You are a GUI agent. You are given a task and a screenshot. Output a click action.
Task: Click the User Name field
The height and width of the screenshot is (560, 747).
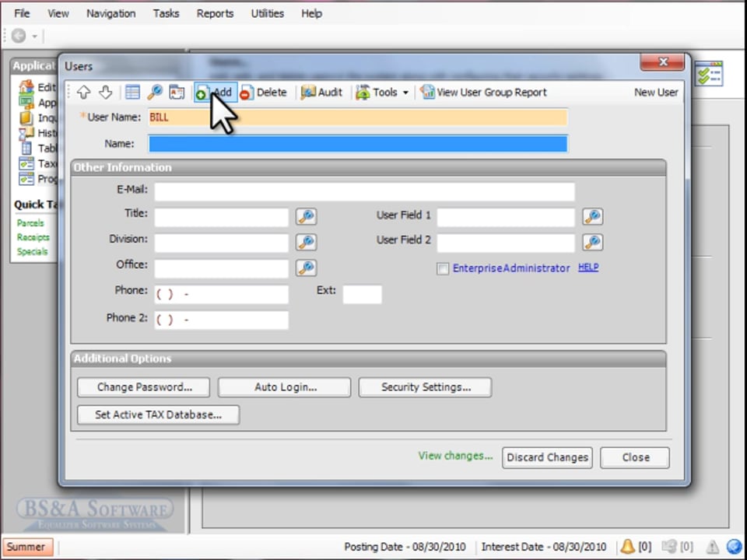click(358, 117)
